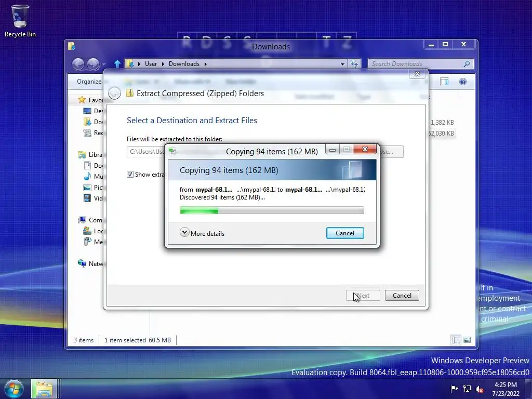Screen dimensions: 532x399
Task: Expand the address bar history dropdown
Action: point(342,64)
